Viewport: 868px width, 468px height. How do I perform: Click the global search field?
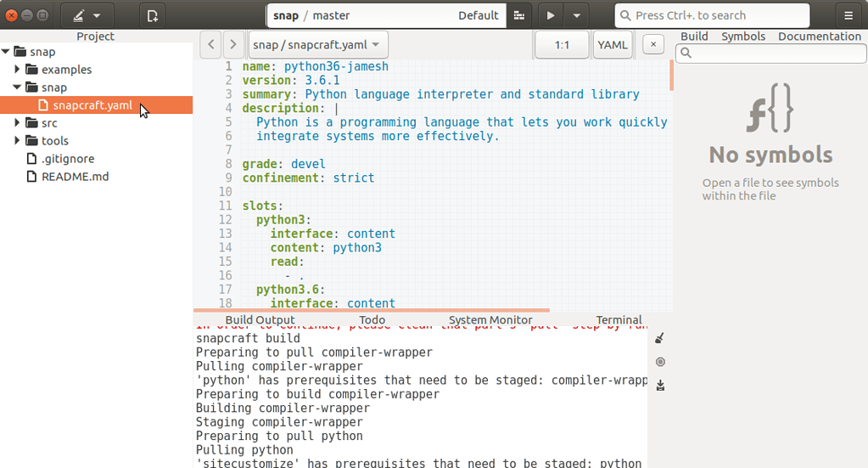(711, 15)
